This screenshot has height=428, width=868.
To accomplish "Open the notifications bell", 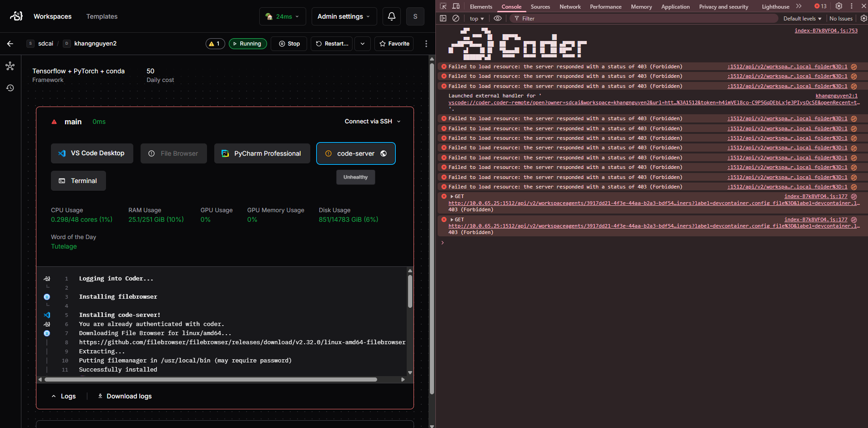I will (392, 16).
